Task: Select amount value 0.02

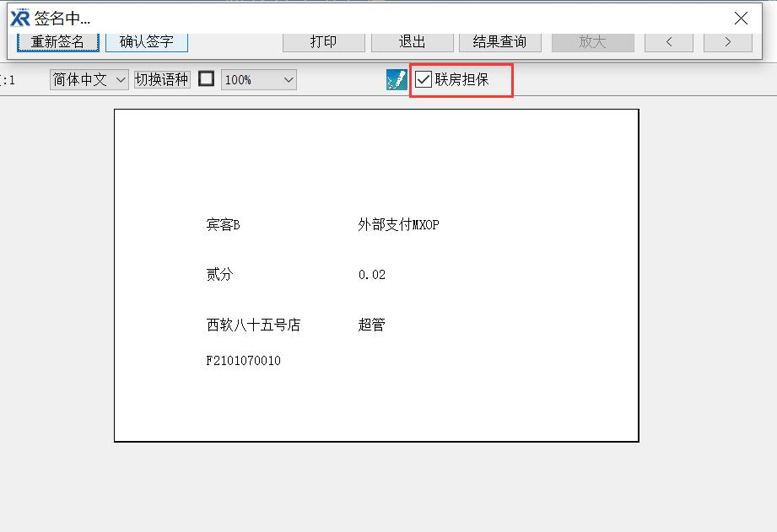Action: [372, 275]
